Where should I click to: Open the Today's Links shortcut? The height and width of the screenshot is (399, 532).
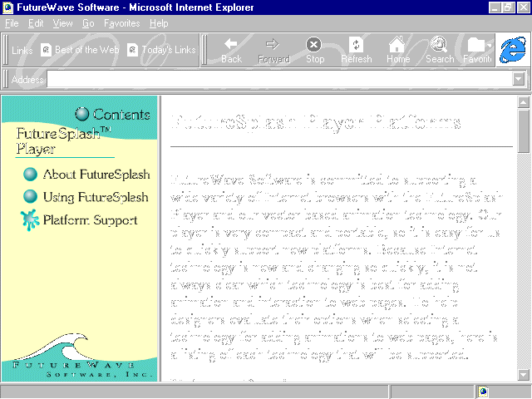click(x=161, y=50)
